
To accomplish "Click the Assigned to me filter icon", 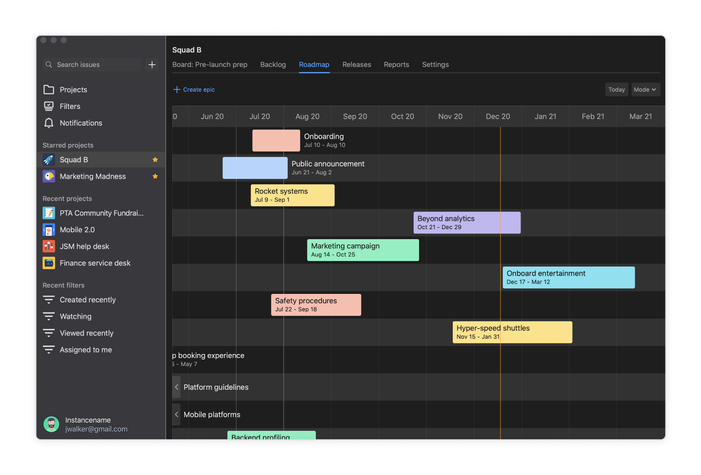I will 49,350.
